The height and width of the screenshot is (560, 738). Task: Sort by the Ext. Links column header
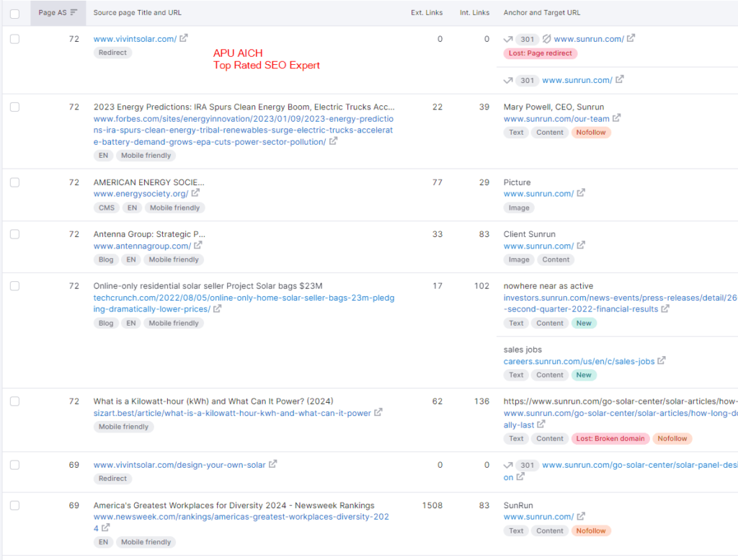click(x=427, y=13)
